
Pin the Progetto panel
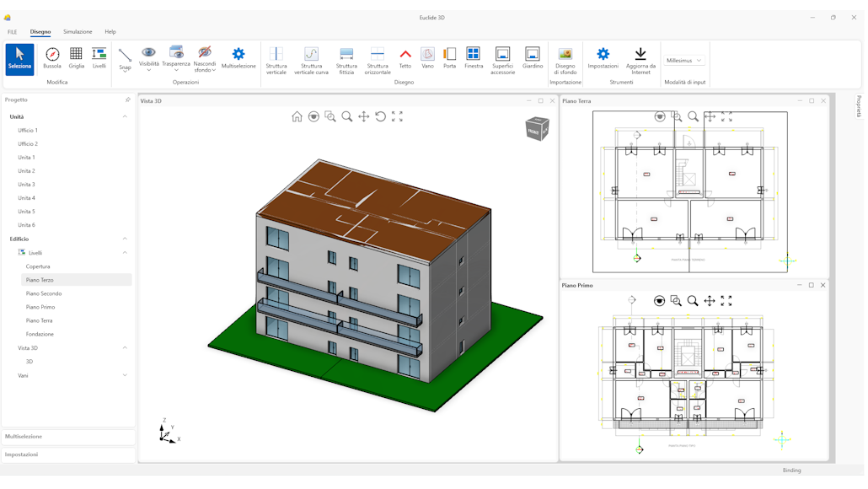128,99
